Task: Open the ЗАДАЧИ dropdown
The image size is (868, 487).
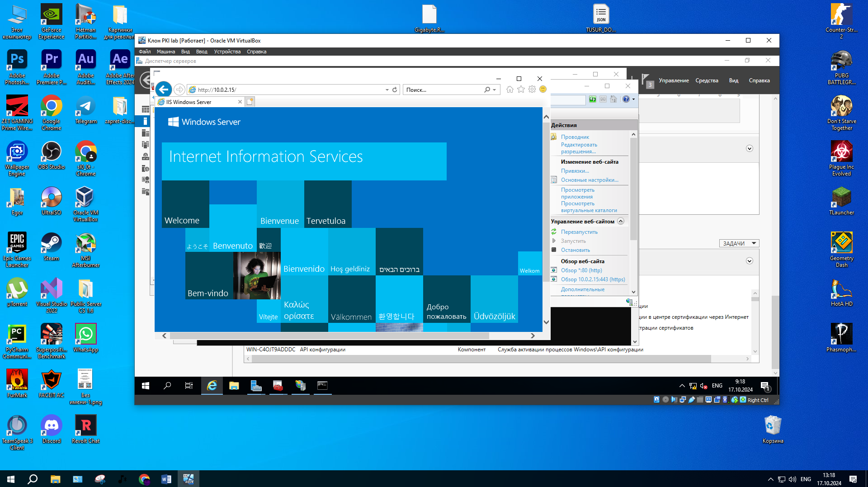Action: pyautogui.click(x=739, y=243)
